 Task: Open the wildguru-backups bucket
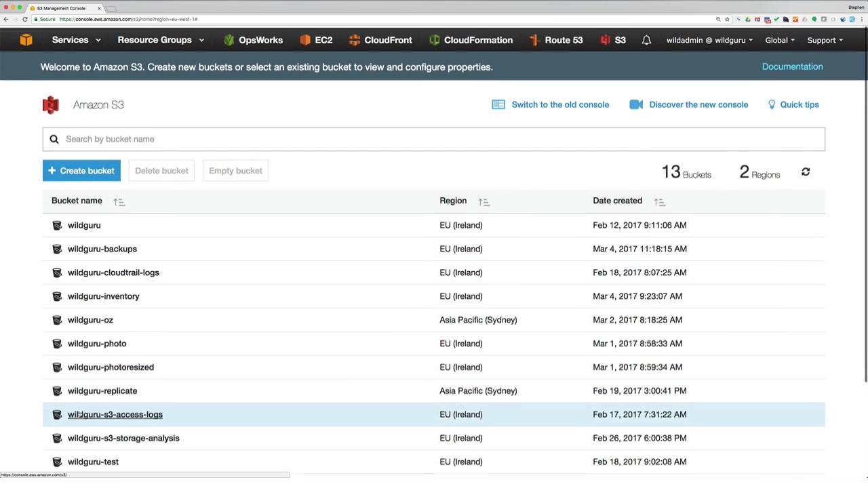pos(102,249)
